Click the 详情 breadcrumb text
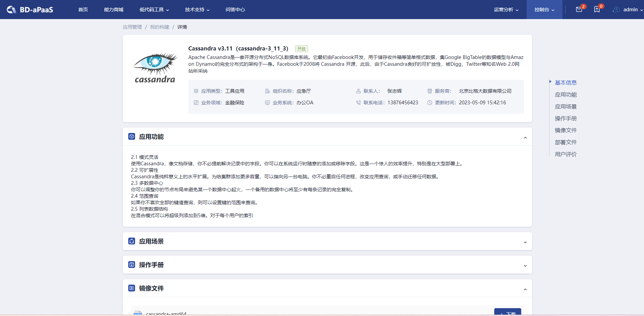Viewport: 644px width, 316px height. click(x=182, y=27)
